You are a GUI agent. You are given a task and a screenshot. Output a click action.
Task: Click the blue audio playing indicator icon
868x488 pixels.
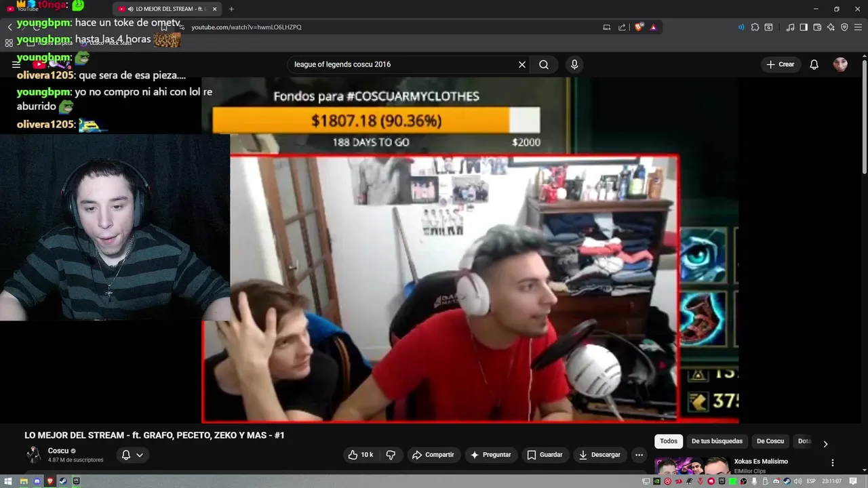click(741, 27)
